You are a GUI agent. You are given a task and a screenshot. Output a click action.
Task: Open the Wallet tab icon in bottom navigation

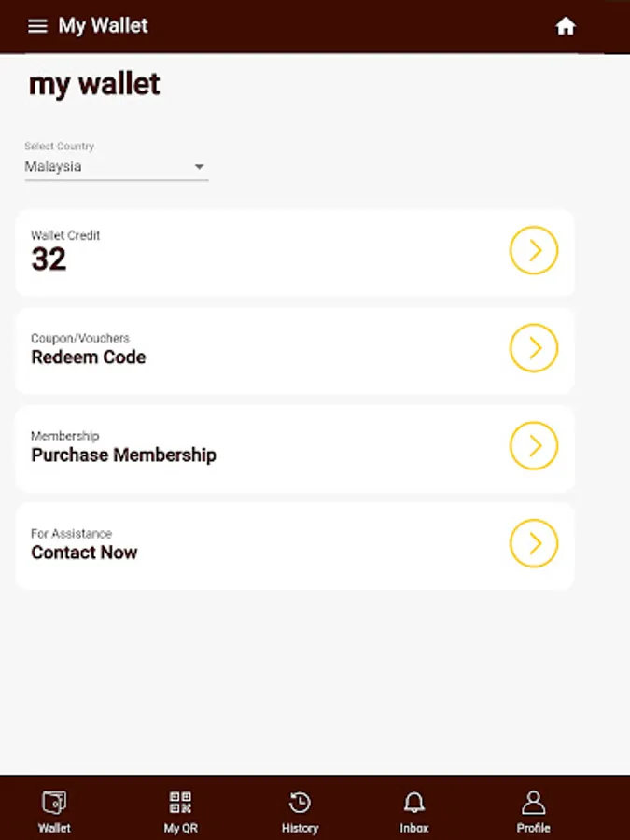point(54,803)
